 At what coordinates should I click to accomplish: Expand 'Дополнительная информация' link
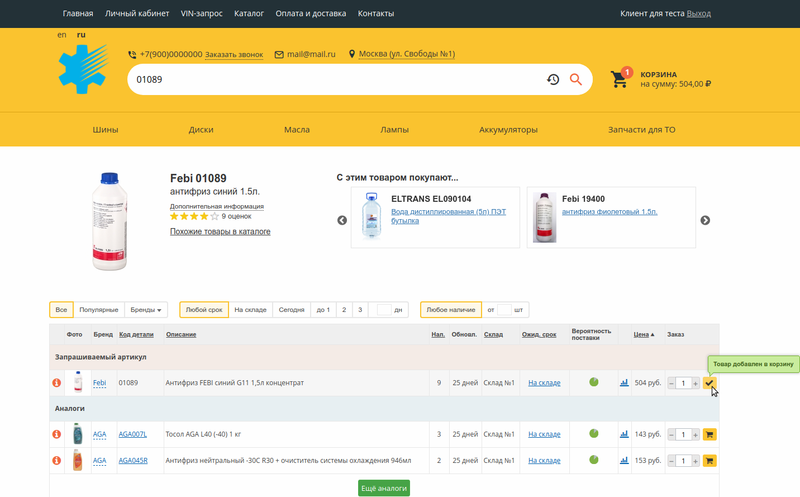tap(217, 206)
